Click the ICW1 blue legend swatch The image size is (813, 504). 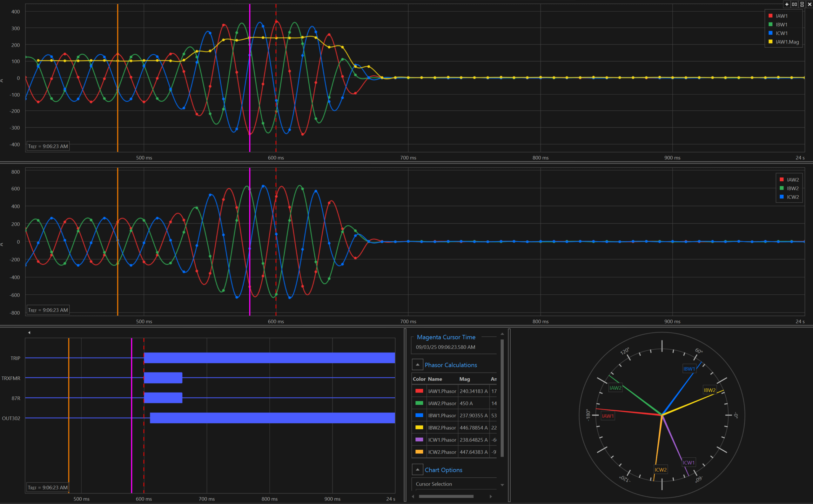771,33
